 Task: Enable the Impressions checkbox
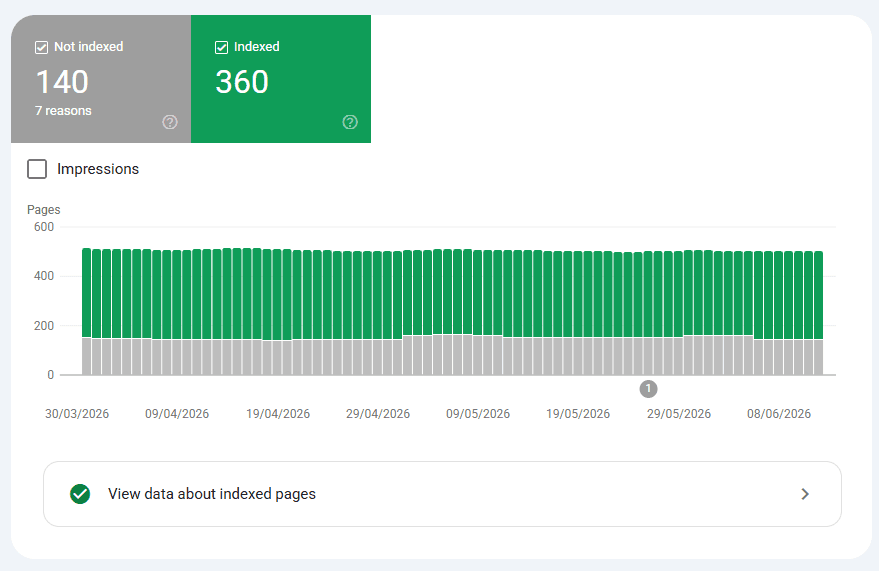(37, 169)
